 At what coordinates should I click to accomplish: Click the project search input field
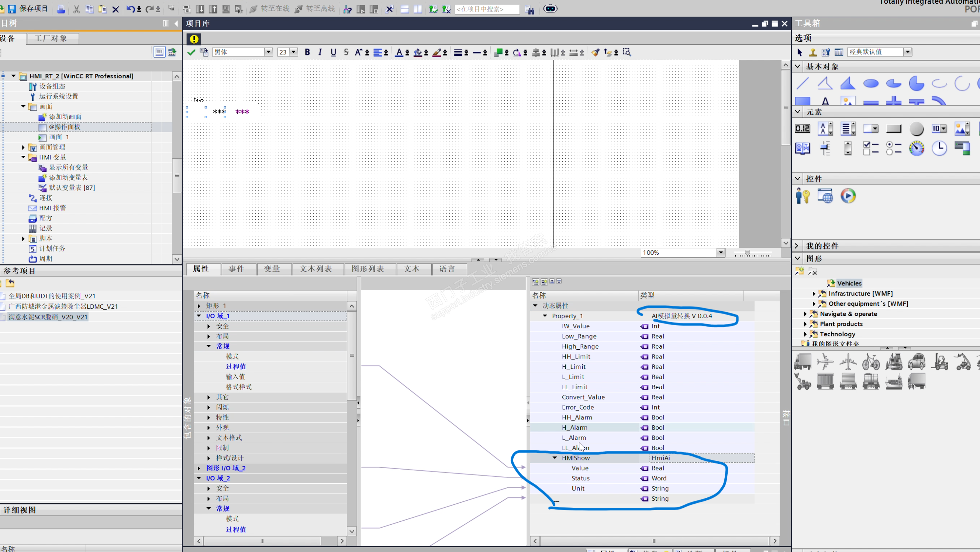487,9
